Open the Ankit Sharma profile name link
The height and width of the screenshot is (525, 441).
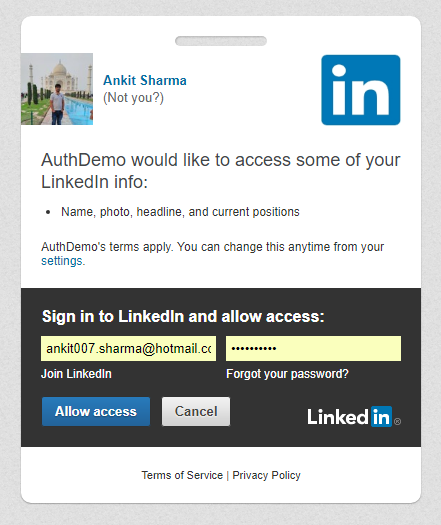[145, 80]
